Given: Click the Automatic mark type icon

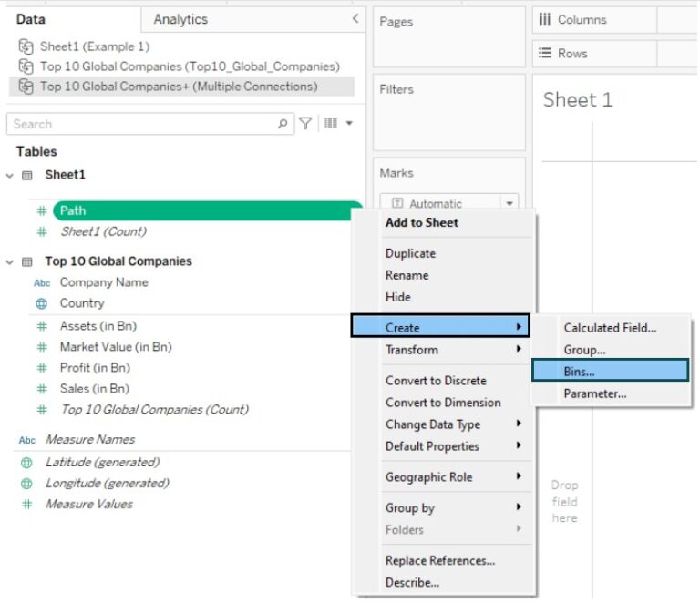Looking at the screenshot, I should pos(397,203).
